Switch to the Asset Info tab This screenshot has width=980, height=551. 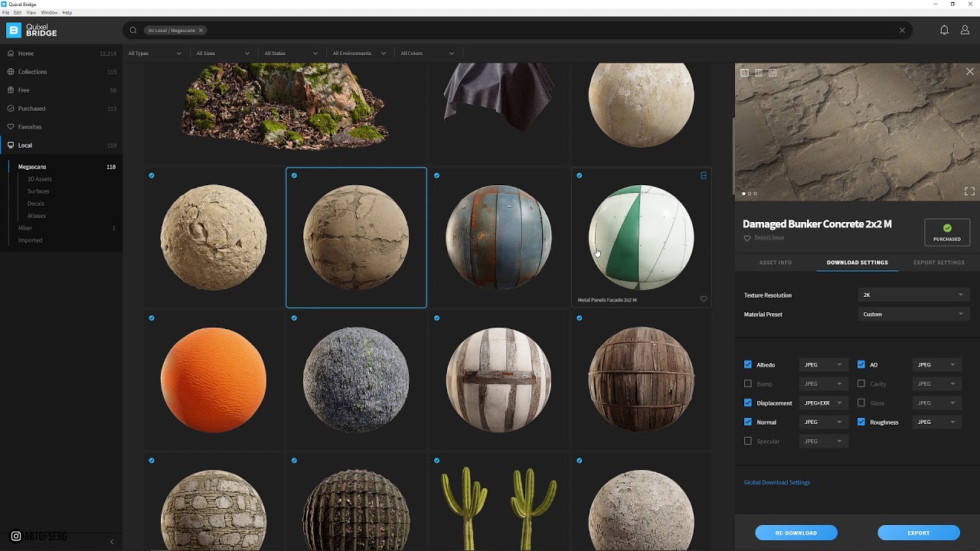pyautogui.click(x=776, y=262)
